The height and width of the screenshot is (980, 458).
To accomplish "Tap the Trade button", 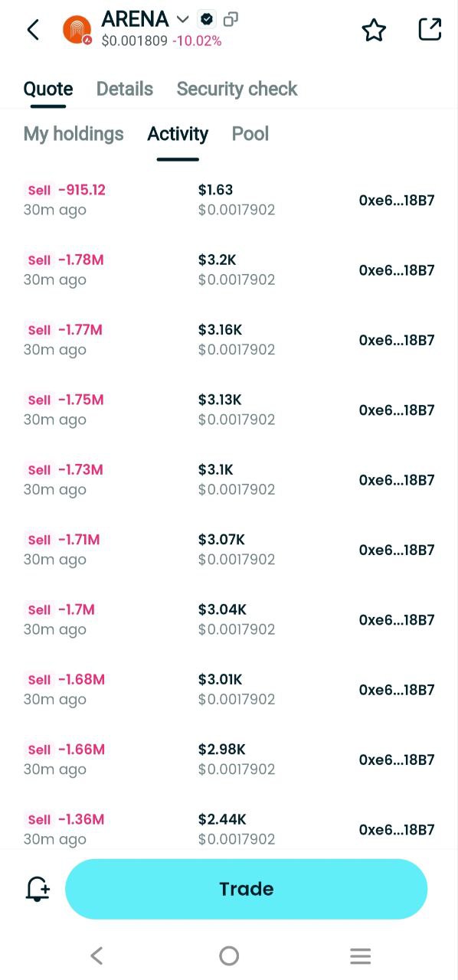I will 247,889.
